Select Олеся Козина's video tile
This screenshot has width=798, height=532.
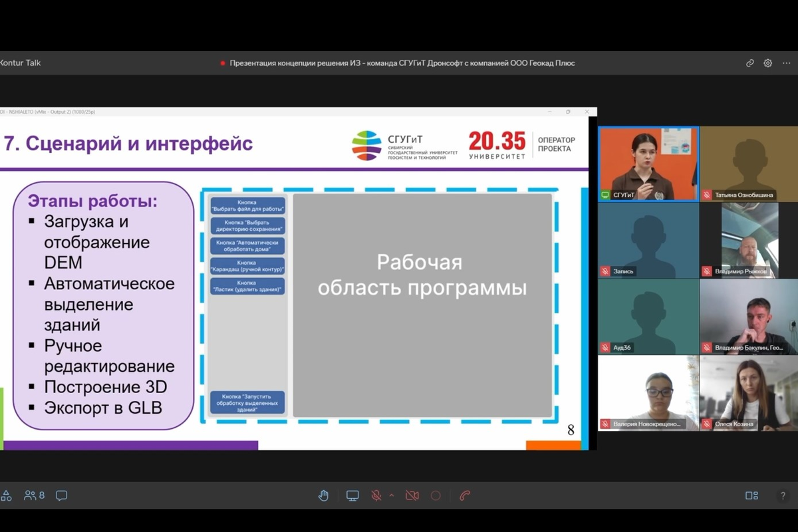tap(749, 393)
